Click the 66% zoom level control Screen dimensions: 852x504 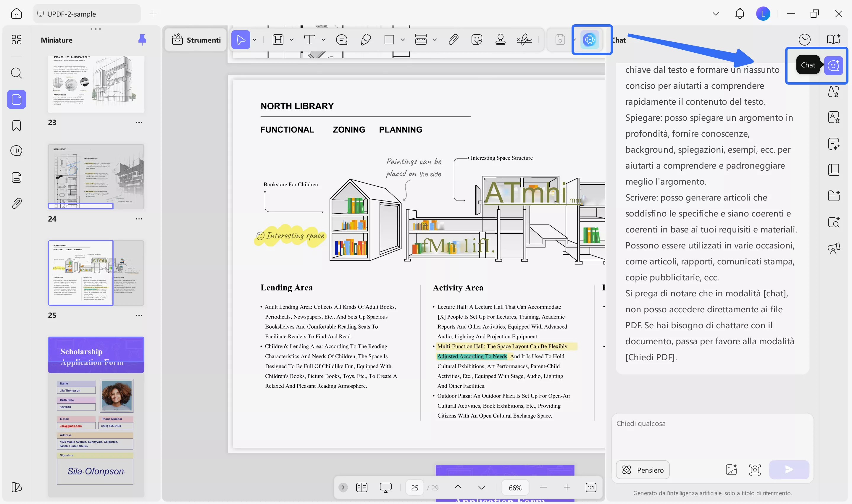[x=515, y=487]
